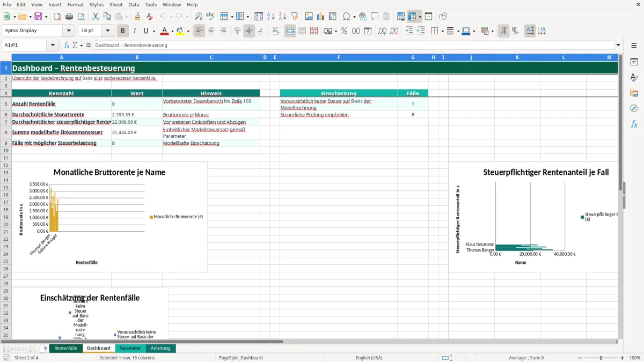Viewport: 644px width, 362px height.
Task: Insert a hyperlink
Action: (363, 17)
